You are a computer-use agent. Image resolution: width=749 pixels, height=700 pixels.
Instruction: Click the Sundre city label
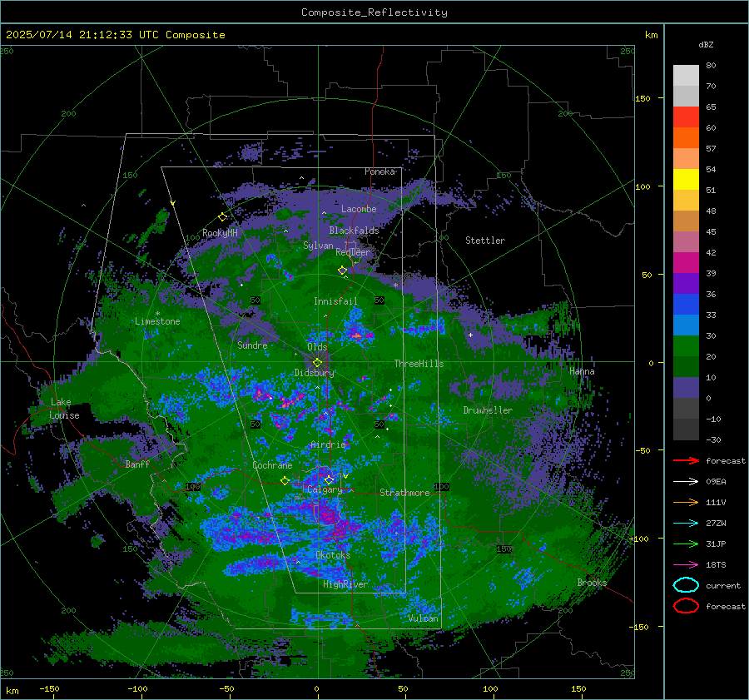point(252,345)
